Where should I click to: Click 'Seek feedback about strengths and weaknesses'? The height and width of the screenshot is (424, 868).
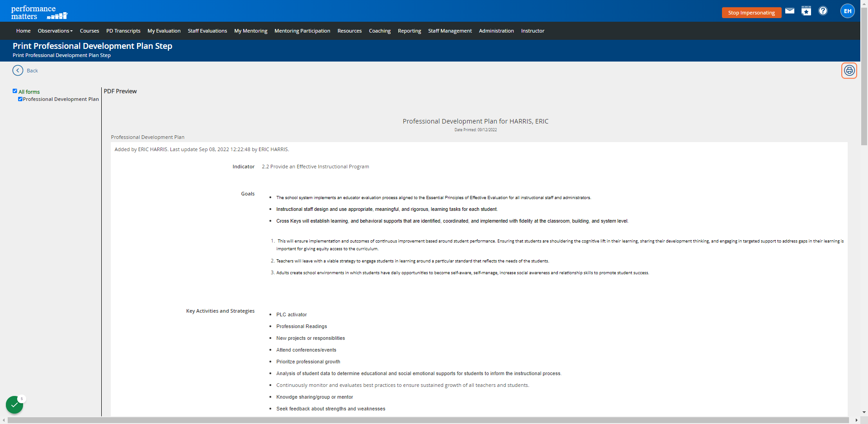tap(331, 409)
